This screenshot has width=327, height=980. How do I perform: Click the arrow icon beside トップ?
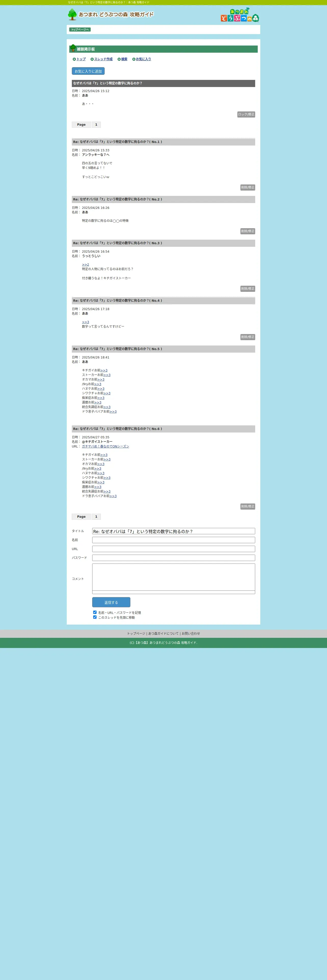pyautogui.click(x=74, y=59)
